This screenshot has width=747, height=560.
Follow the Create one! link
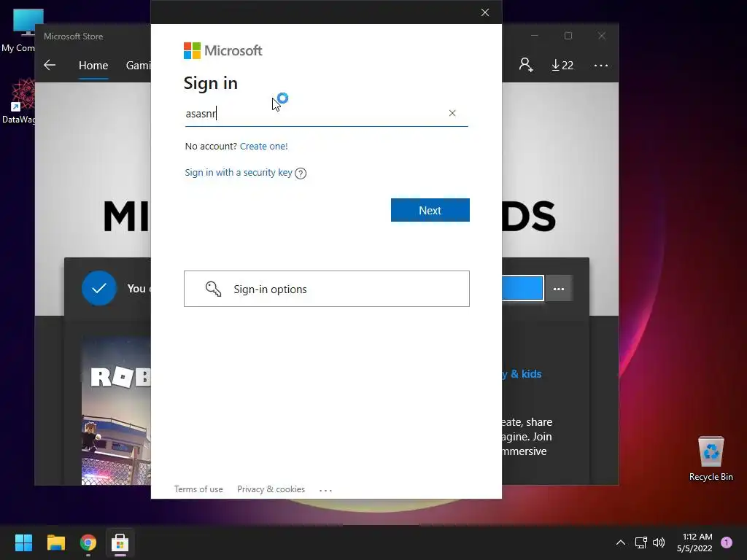[x=263, y=146]
